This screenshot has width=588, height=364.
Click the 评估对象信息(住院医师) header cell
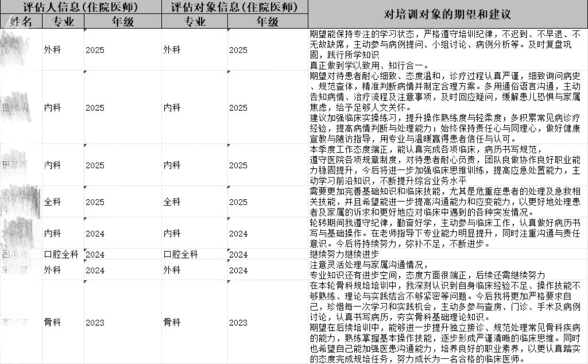(234, 7)
